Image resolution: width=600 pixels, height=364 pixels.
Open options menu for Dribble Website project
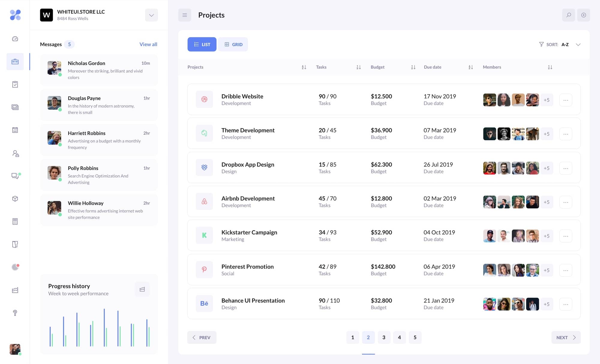(x=565, y=100)
